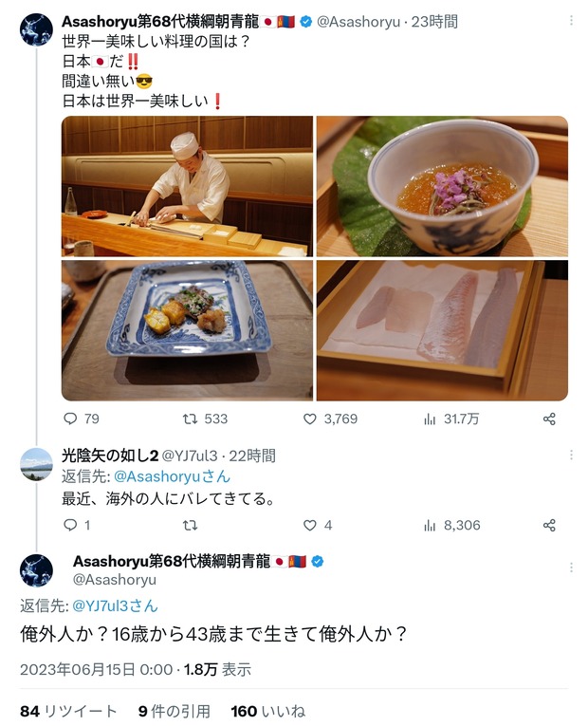Image resolution: width=588 pixels, height=726 pixels.
Task: View the 160 いいね likes list
Action: [x=267, y=711]
